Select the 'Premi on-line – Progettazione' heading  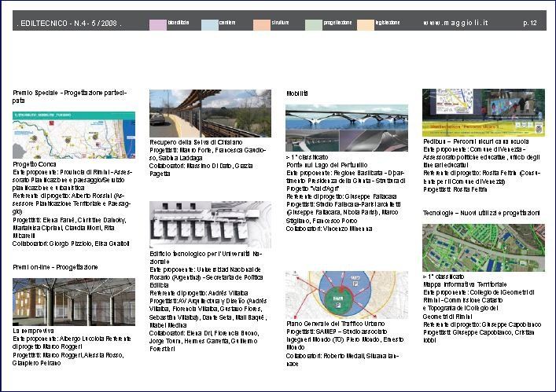55,267
